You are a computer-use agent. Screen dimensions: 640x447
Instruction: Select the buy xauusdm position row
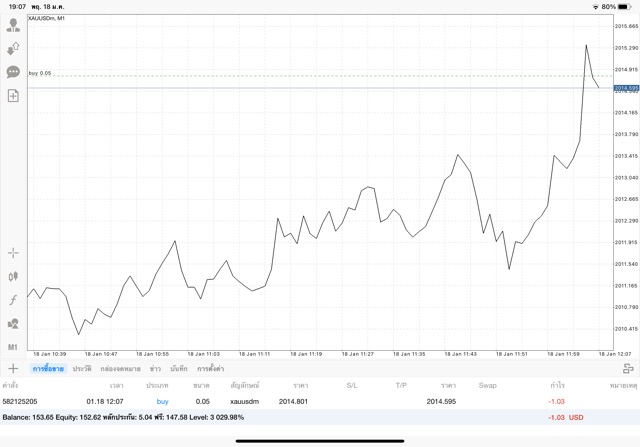(300, 401)
